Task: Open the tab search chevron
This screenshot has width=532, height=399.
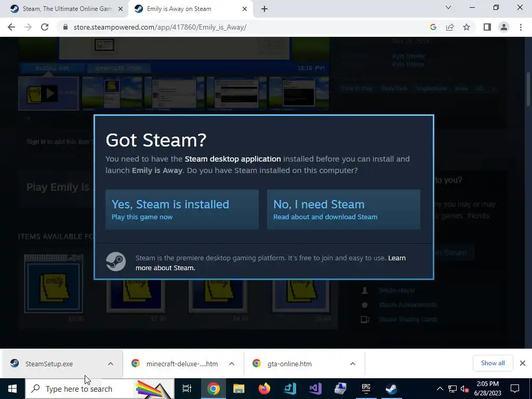Action: [x=448, y=7]
